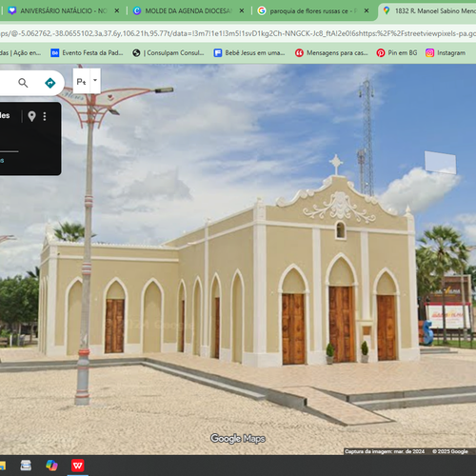Open the three-dot more options menu
Viewport: 476px width, 476px height.
pyautogui.click(x=45, y=116)
